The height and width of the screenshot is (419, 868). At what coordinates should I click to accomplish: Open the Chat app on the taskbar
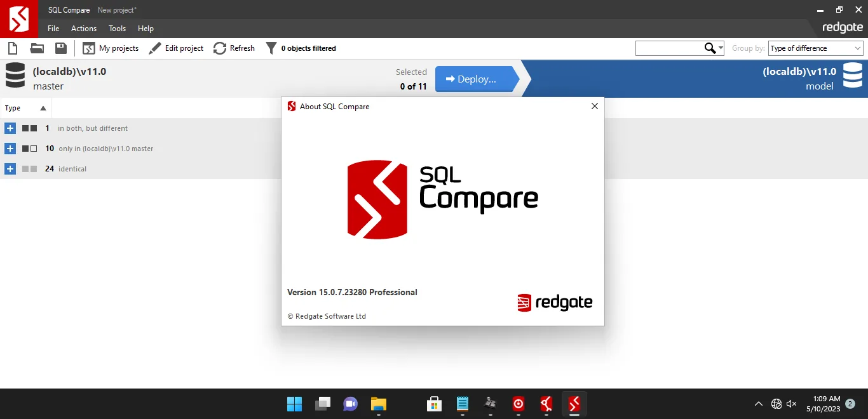(x=351, y=404)
